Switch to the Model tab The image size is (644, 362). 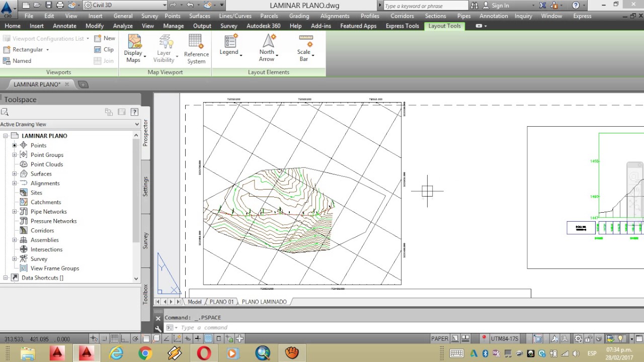pos(194,302)
